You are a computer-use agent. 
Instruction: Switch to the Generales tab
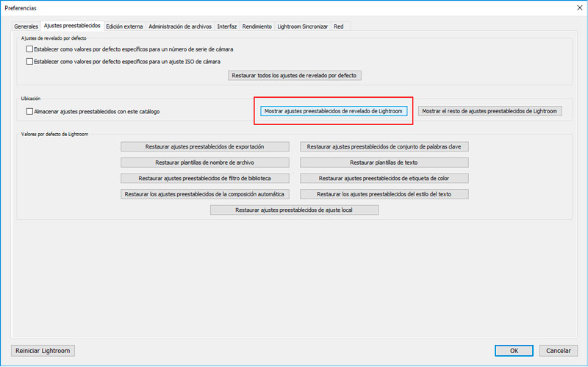coord(26,26)
